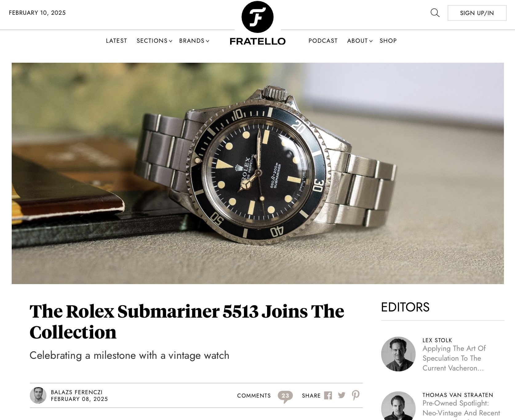Click the Balazs Ferenczi author name
The width and height of the screenshot is (515, 420).
(77, 392)
